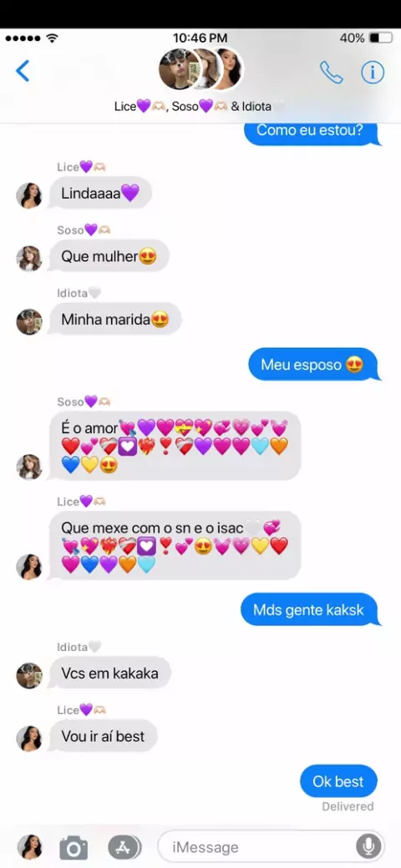Open the group avatar cluster at top
Viewport: 401px width, 868px height.
click(x=200, y=69)
